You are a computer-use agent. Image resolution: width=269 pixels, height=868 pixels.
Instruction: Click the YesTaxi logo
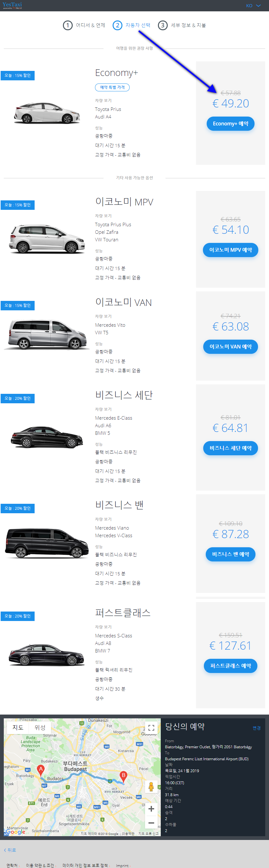click(x=12, y=5)
